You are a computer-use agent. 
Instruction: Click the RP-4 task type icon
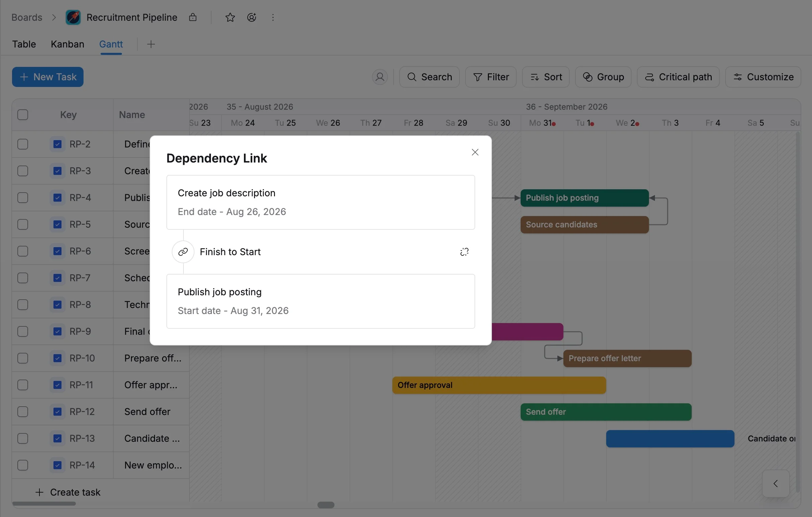coord(57,198)
